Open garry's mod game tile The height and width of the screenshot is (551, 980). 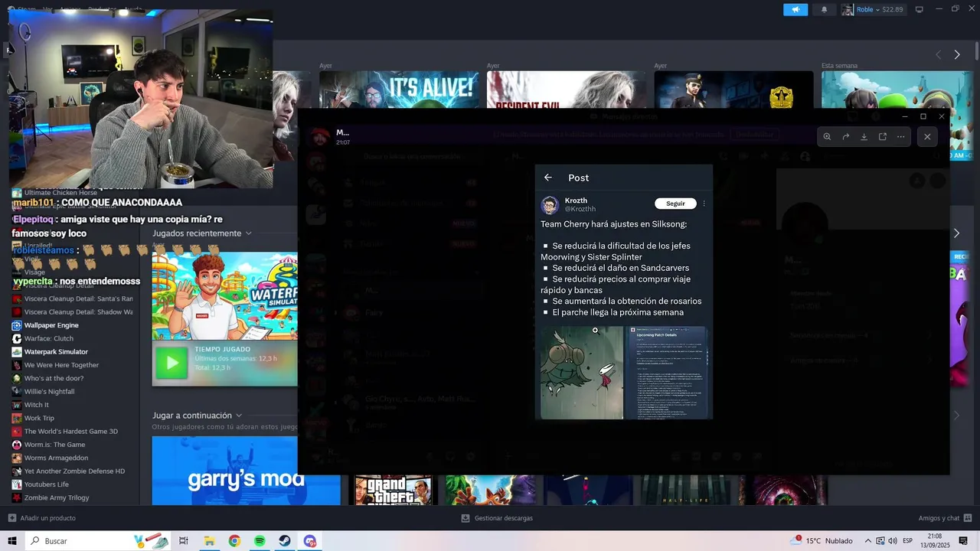246,471
